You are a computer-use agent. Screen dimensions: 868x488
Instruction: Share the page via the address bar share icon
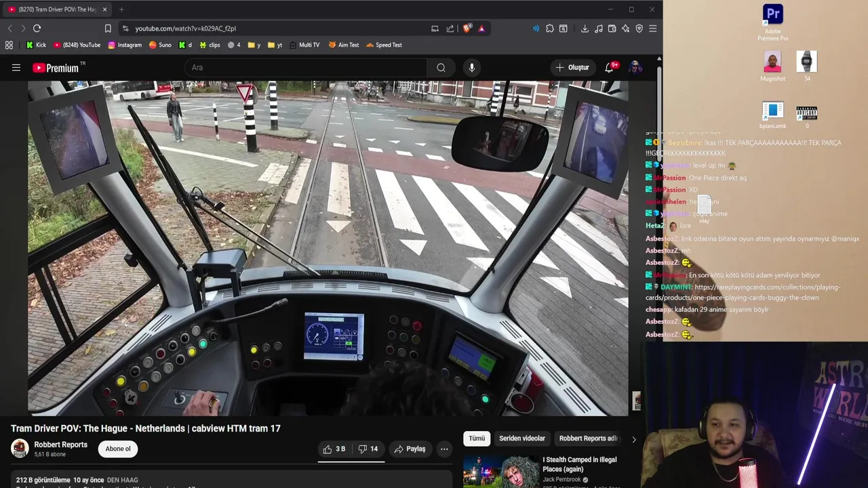[450, 28]
